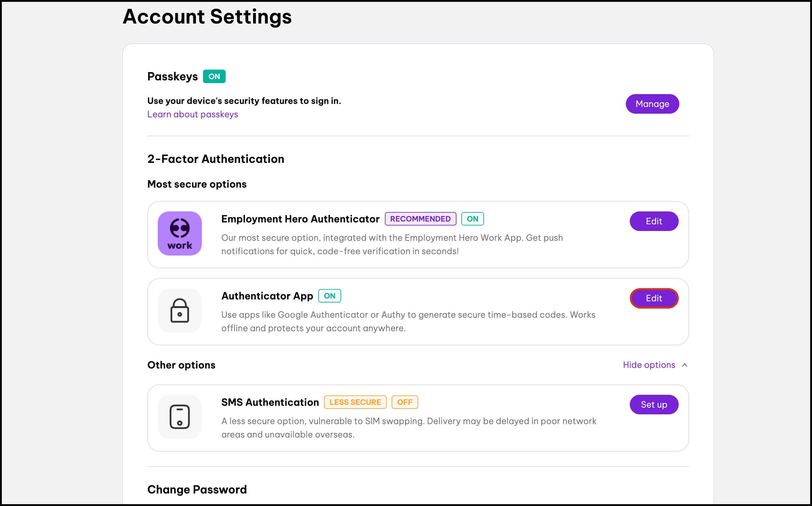The height and width of the screenshot is (506, 812).
Task: Open Manage for Passkeys
Action: [x=652, y=104]
